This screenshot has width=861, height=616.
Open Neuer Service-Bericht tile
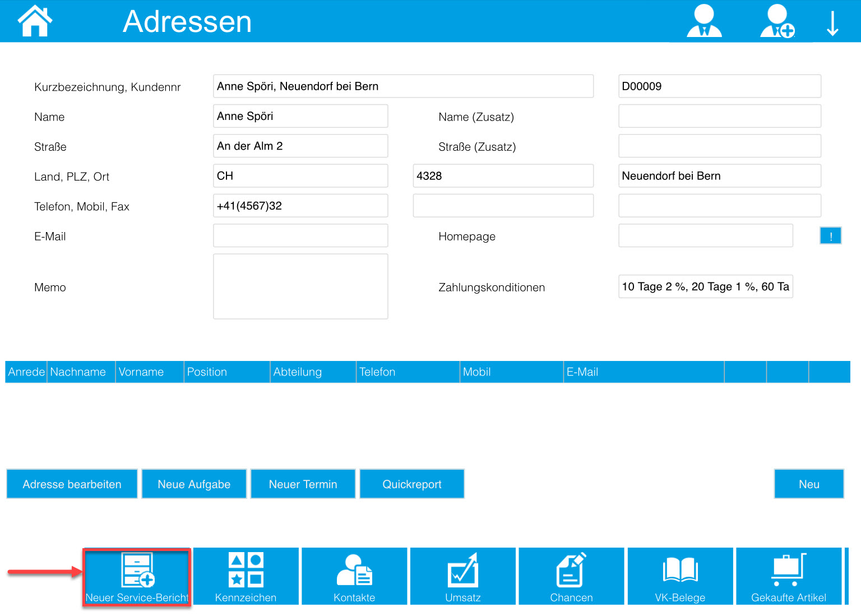point(137,577)
